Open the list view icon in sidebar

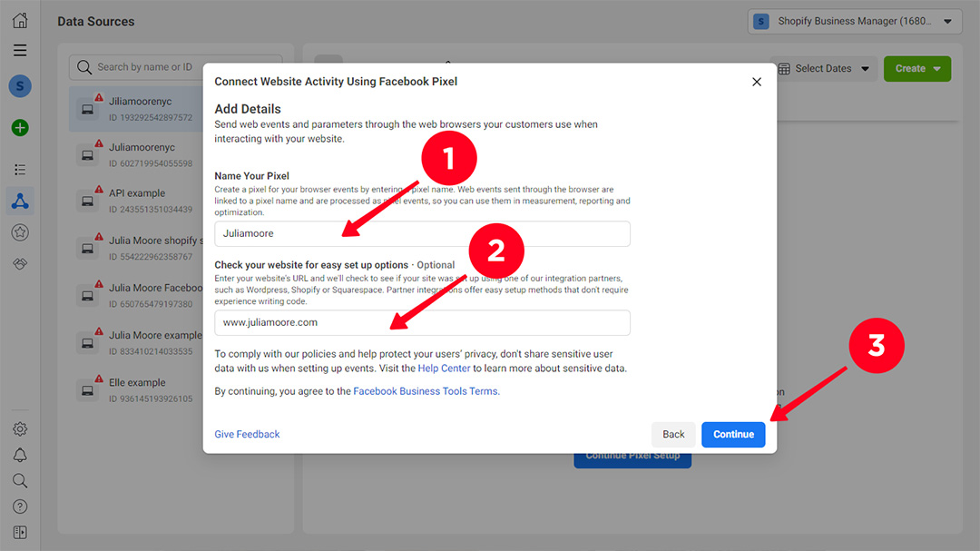coord(20,170)
